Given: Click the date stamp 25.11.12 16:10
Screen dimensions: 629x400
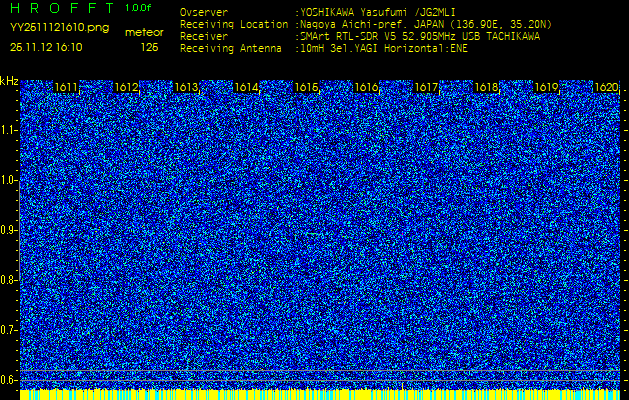Looking at the screenshot, I should 46,47.
